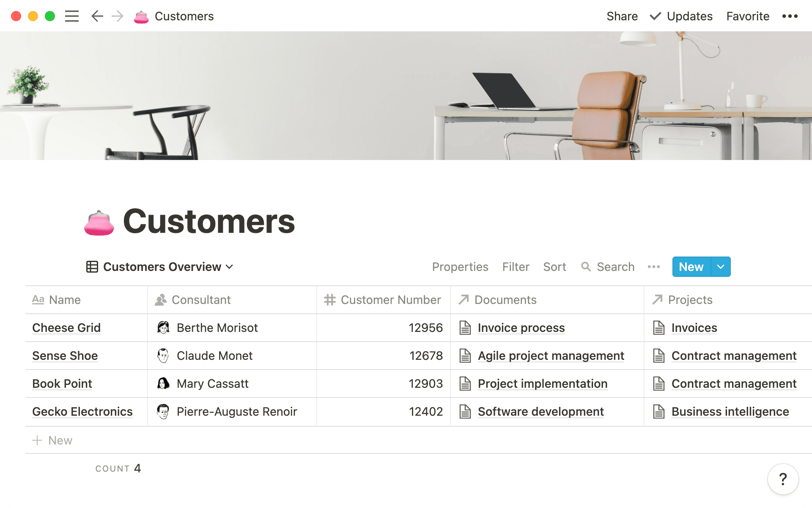Click the question mark help button

[x=783, y=479]
